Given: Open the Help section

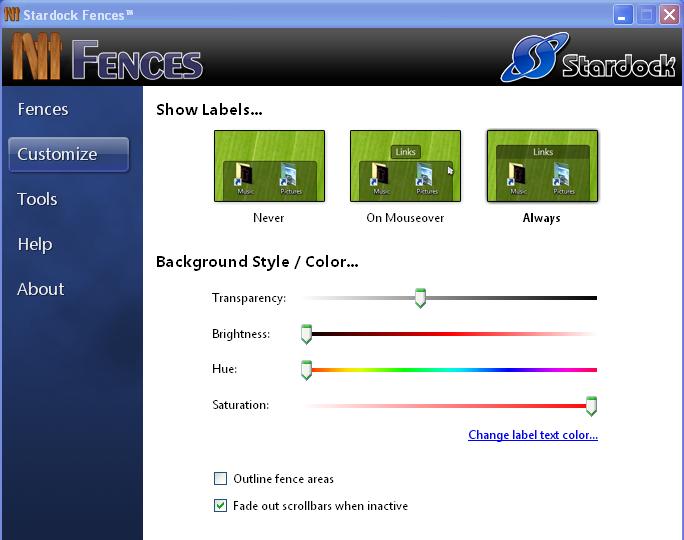Looking at the screenshot, I should tap(35, 244).
